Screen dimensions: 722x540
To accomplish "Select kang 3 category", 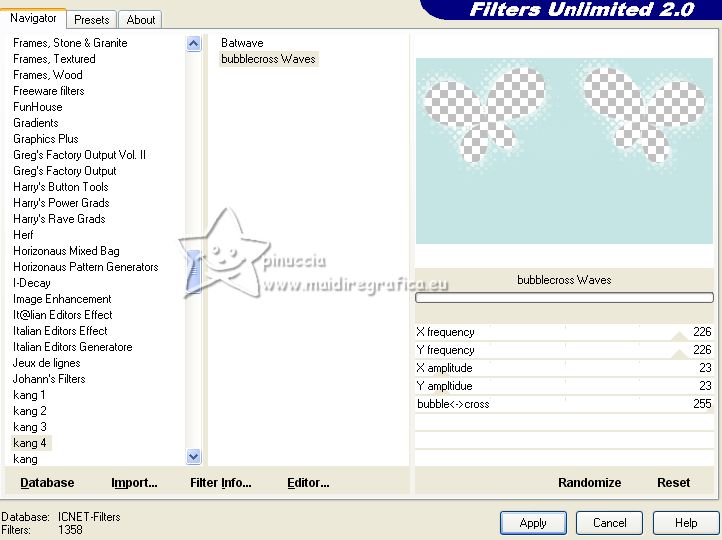I will pyautogui.click(x=30, y=427).
